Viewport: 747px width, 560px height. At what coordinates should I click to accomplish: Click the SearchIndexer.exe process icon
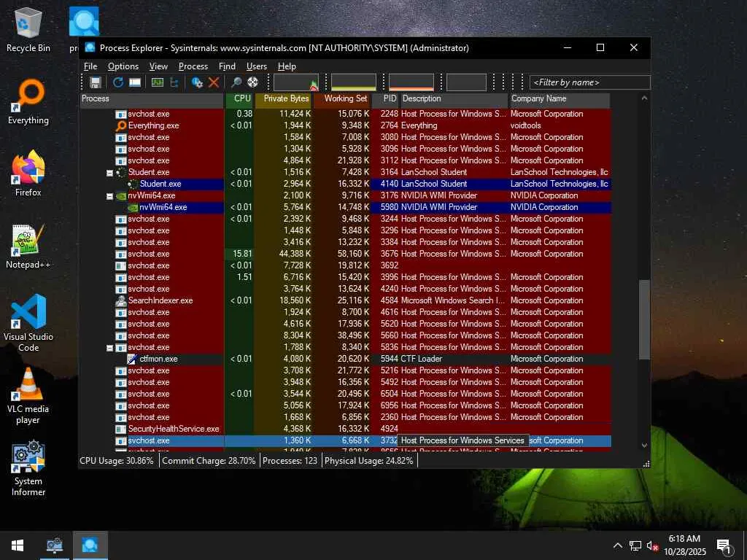(x=121, y=300)
